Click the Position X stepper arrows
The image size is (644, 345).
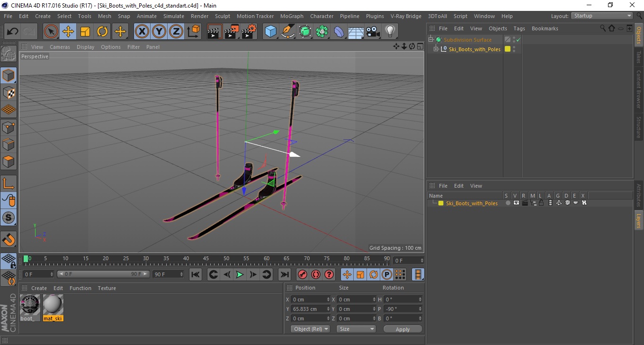click(x=329, y=300)
